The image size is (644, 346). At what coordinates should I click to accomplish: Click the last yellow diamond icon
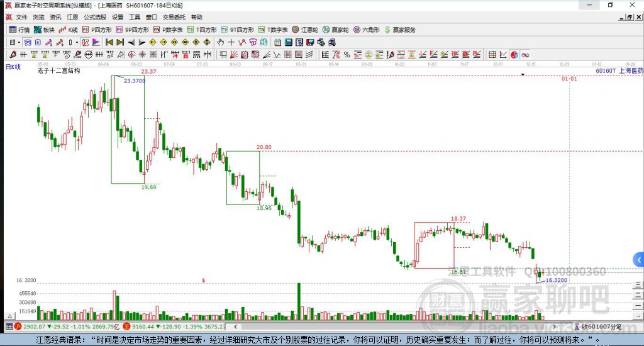point(207,42)
